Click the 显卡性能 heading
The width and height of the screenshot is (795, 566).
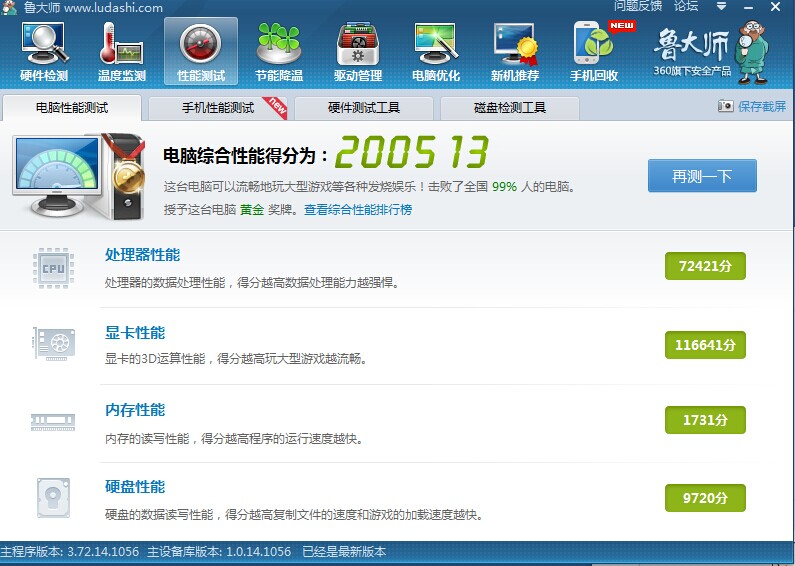(x=135, y=333)
